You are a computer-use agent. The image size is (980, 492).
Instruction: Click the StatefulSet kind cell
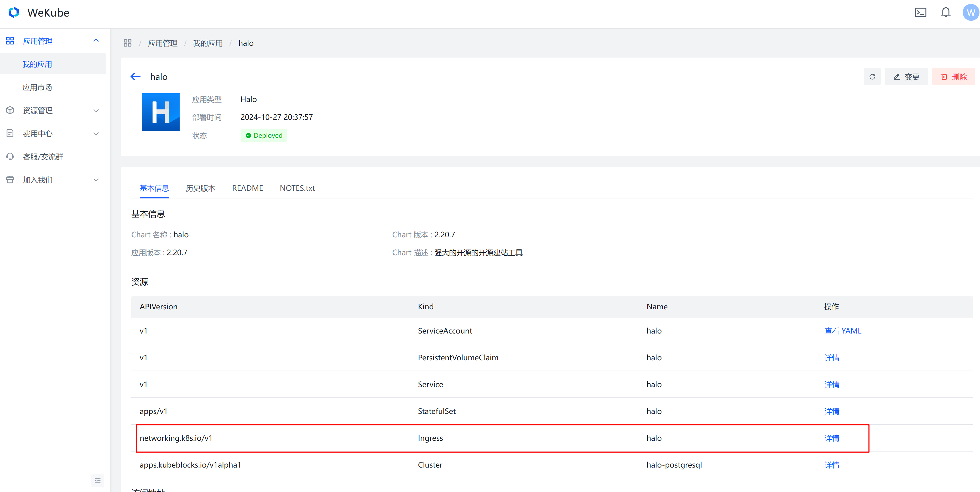pyautogui.click(x=437, y=411)
